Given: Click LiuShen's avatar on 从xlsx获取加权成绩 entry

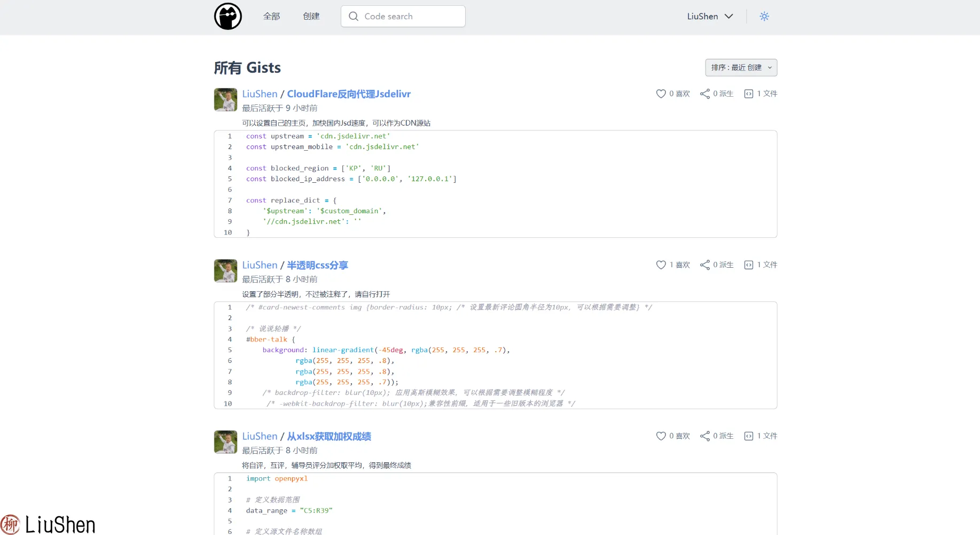Looking at the screenshot, I should click(225, 442).
